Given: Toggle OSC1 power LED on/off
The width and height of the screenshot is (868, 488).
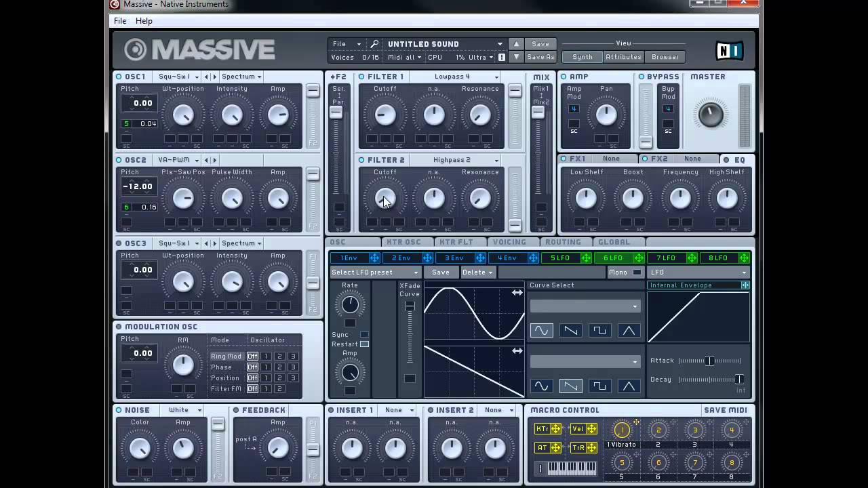Looking at the screenshot, I should pos(119,77).
